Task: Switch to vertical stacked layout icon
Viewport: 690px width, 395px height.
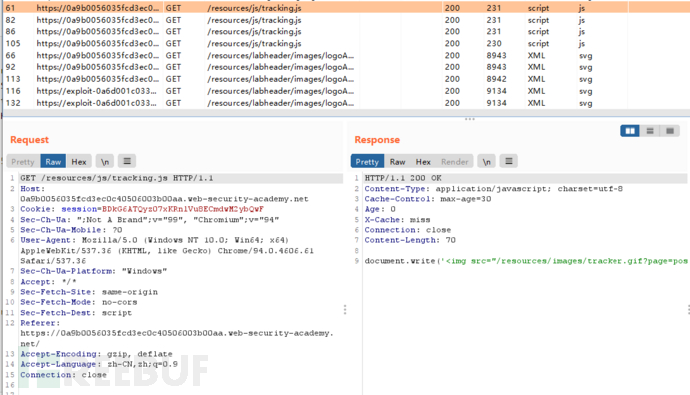Action: point(650,131)
